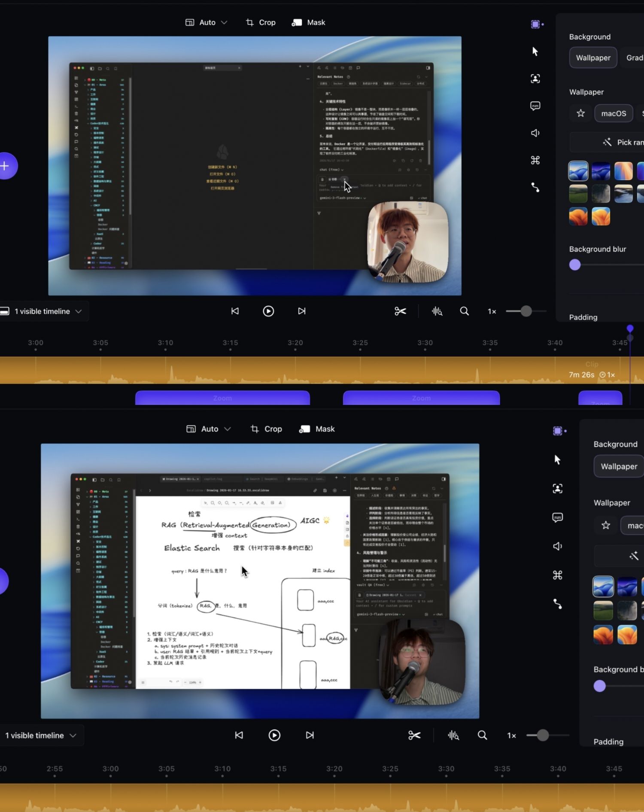
Task: Click the Pick random wallpaper button
Action: point(623,143)
